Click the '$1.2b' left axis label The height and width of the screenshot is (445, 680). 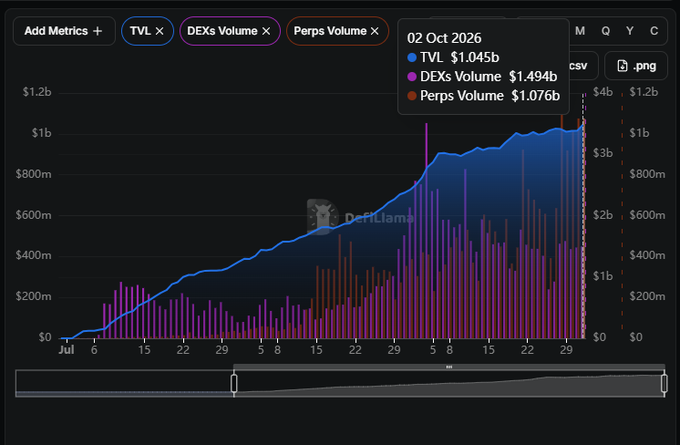coord(37,92)
